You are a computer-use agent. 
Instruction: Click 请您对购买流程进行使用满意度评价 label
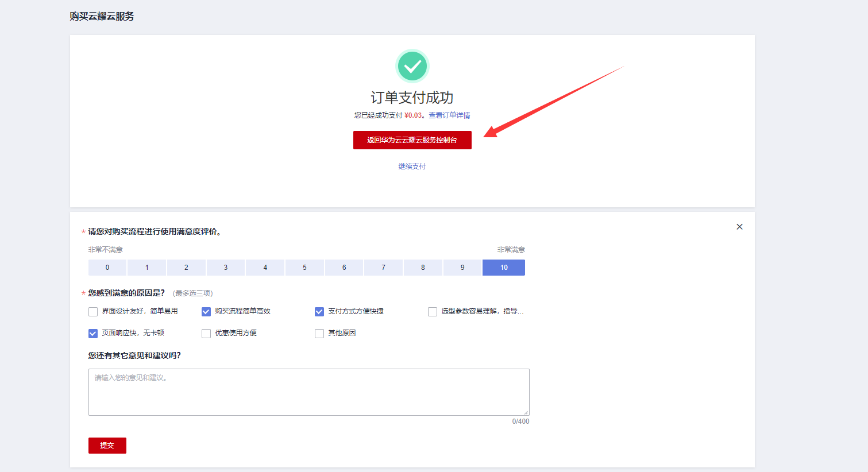click(155, 231)
